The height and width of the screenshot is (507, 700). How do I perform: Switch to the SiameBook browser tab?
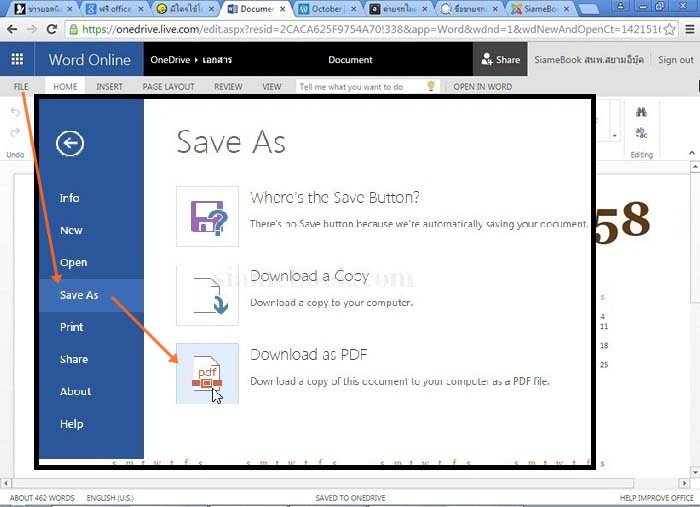click(x=540, y=9)
